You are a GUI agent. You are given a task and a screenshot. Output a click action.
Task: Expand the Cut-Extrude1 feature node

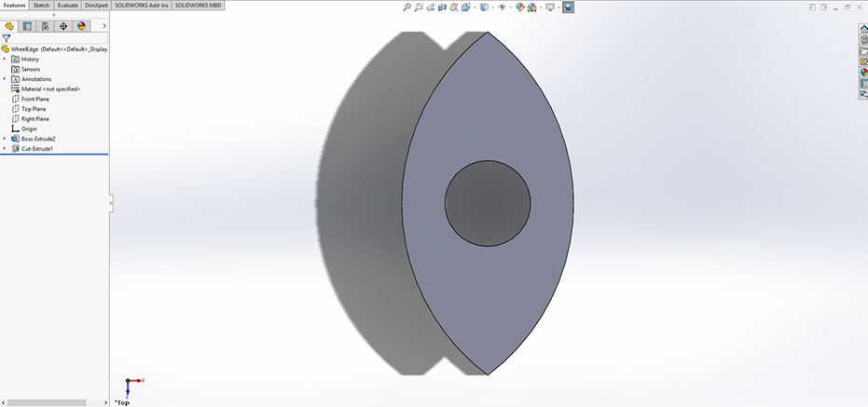[5, 148]
